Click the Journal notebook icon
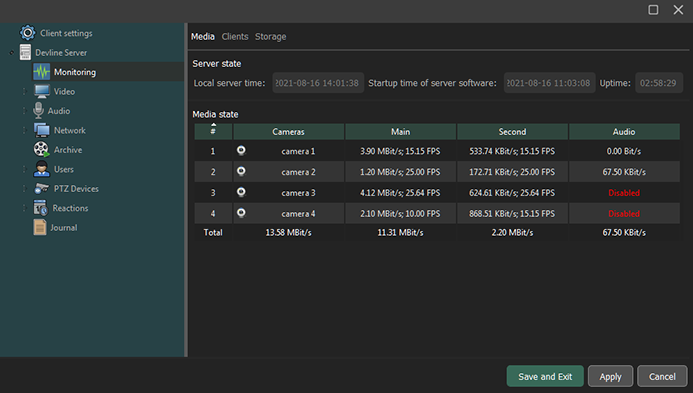The image size is (693, 393). tap(40, 227)
